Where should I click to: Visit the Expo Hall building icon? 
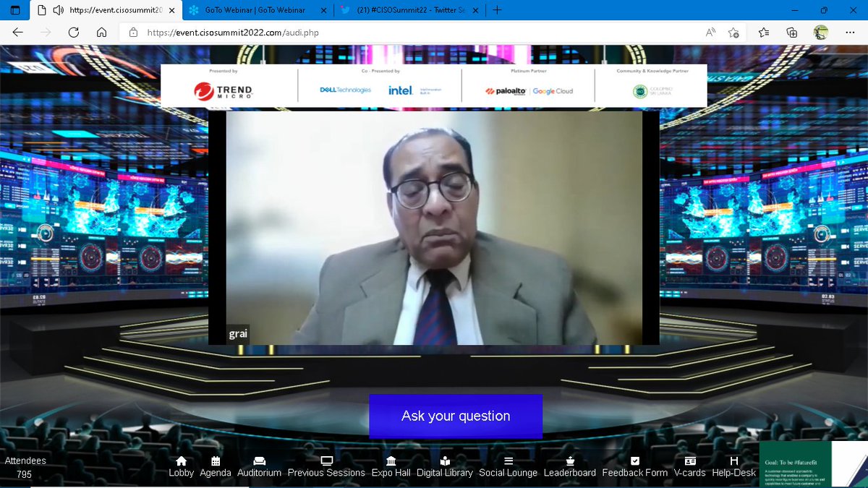coord(391,461)
